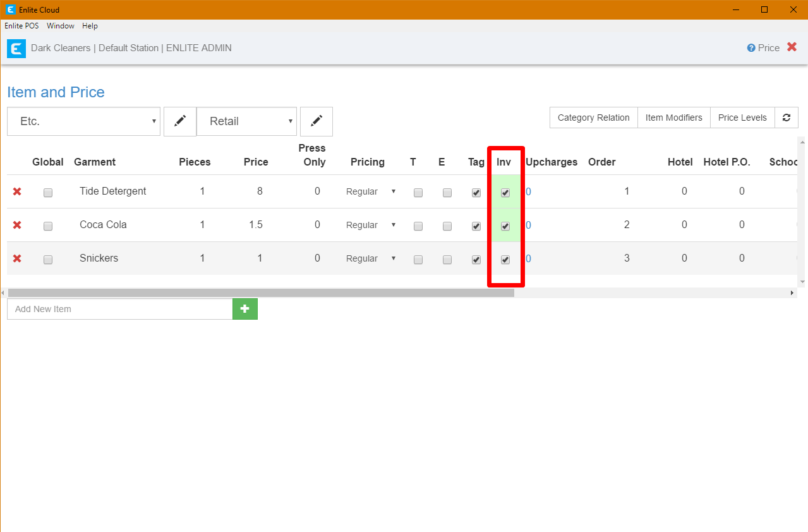This screenshot has height=532, width=808.
Task: Open the Enlite POS menu
Action: tap(21, 26)
